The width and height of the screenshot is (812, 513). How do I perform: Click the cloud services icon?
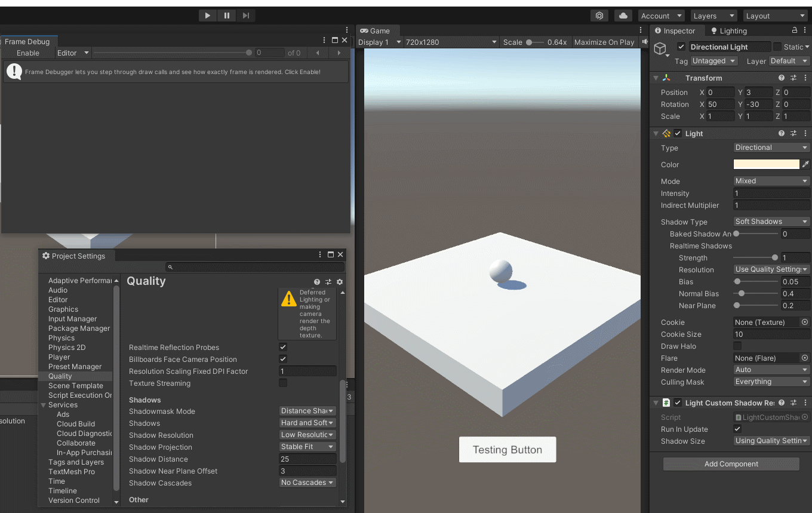(x=623, y=16)
